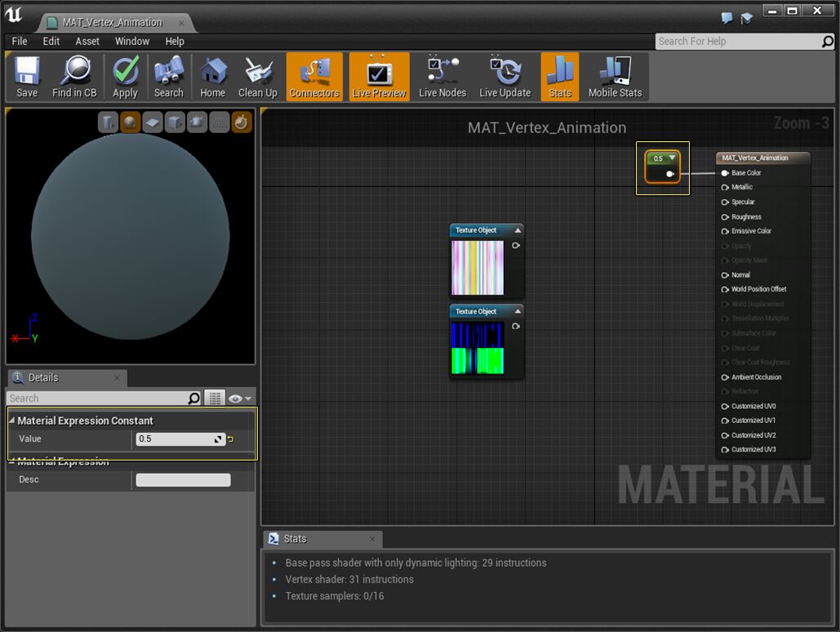Collapse the Material Expression section
The height and width of the screenshot is (632, 840).
(x=12, y=461)
